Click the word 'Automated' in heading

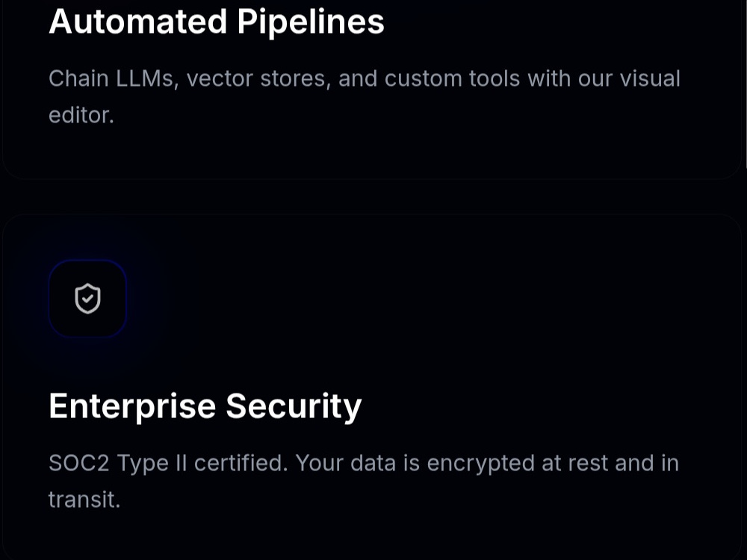pos(137,22)
